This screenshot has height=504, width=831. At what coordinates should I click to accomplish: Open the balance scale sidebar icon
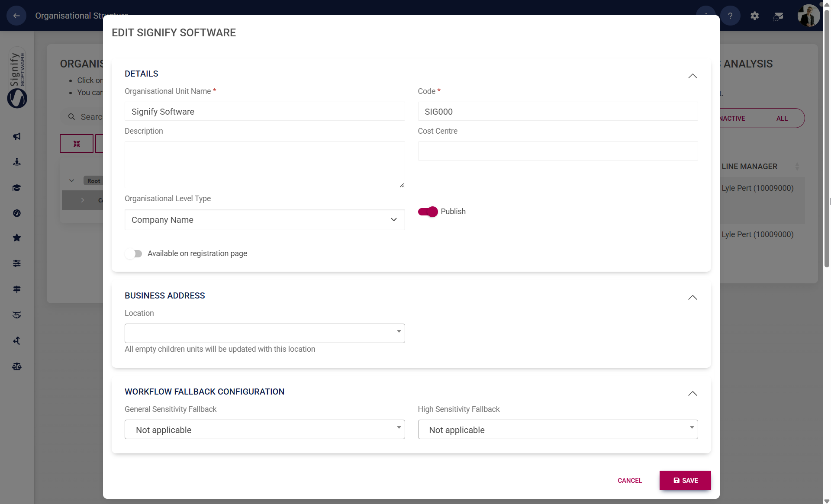pos(17,366)
